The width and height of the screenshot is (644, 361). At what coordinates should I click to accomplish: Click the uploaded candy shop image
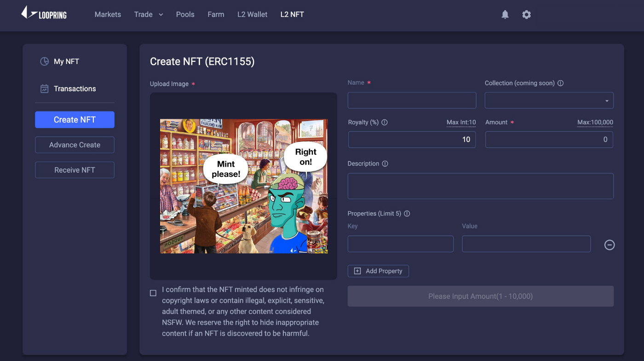coord(244,186)
